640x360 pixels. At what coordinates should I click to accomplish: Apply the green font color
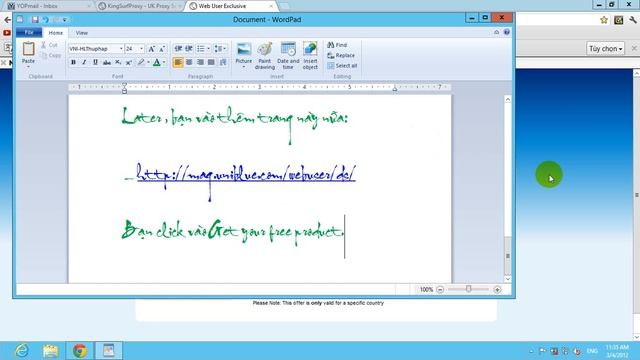click(157, 62)
